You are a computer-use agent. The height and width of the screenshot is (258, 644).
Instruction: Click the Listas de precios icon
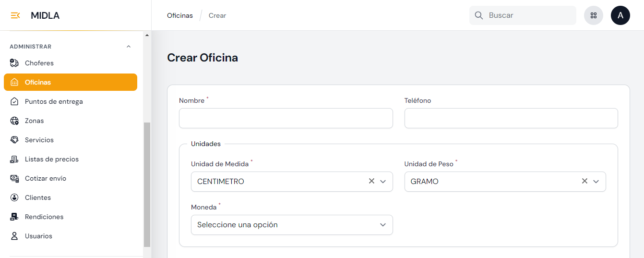pyautogui.click(x=14, y=159)
